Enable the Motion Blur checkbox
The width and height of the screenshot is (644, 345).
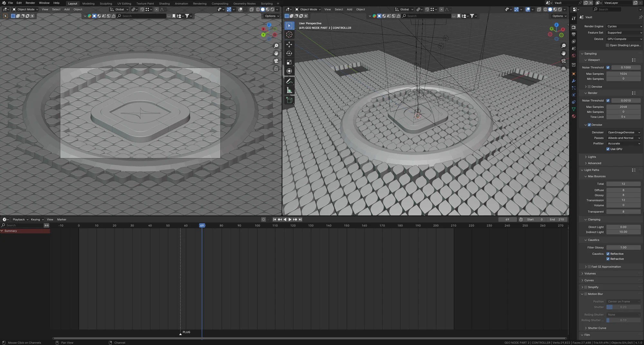(x=586, y=294)
